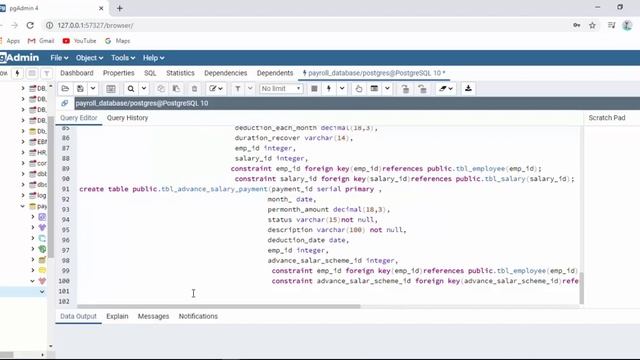Switch to the Dashboard tab
Image resolution: width=640 pixels, height=360 pixels.
coord(77,73)
